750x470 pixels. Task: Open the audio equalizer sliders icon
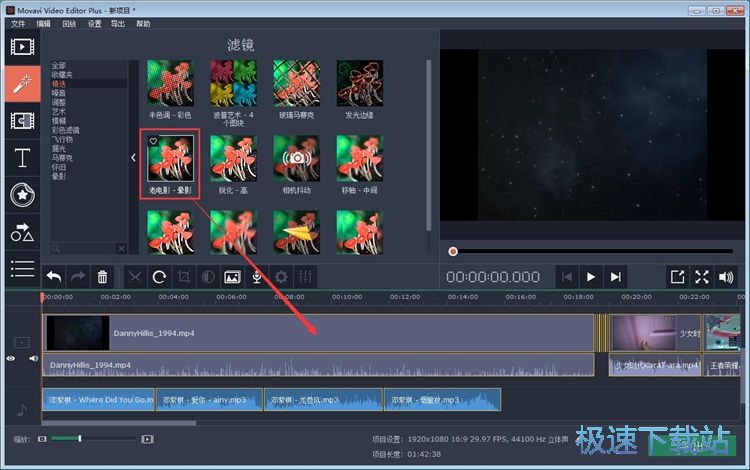305,277
